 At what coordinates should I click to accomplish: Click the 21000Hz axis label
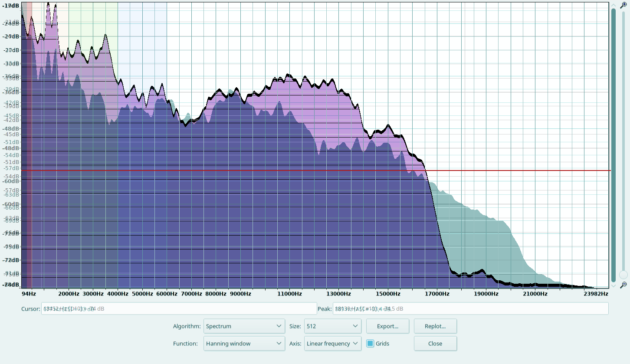[535, 294]
